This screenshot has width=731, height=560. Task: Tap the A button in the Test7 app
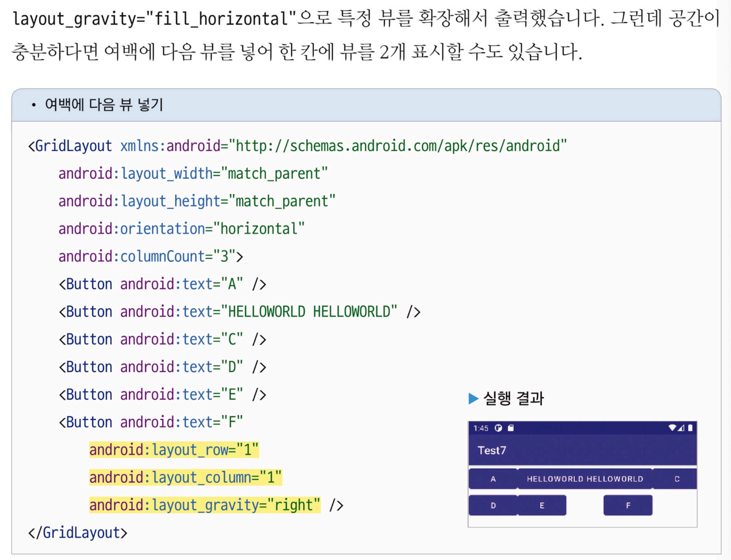(493, 479)
